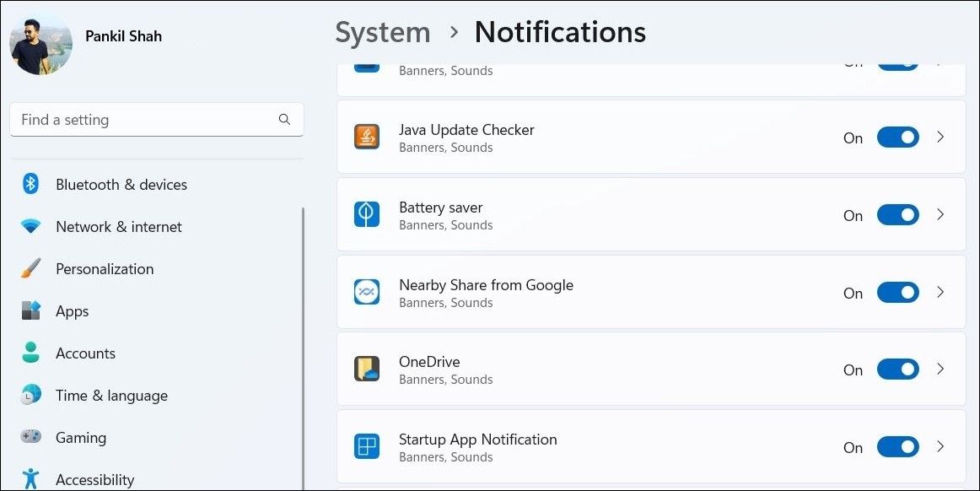Go to Accessibility settings

94,478
